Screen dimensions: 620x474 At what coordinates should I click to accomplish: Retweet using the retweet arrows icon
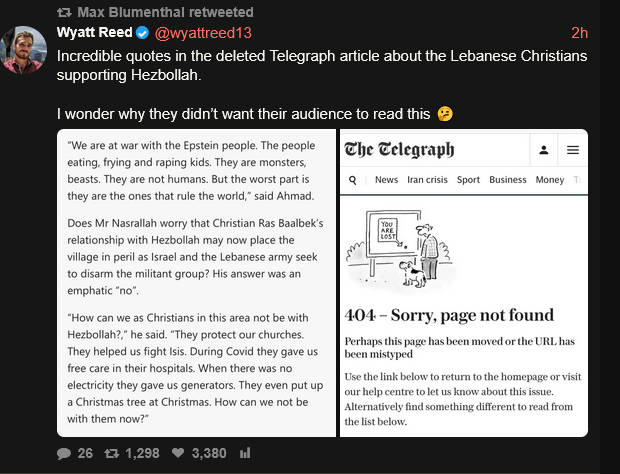tap(112, 453)
